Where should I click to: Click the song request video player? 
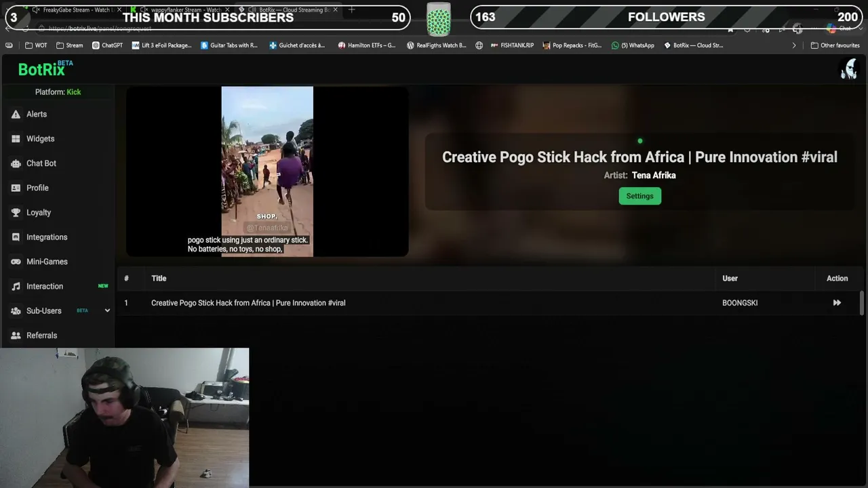(x=267, y=171)
